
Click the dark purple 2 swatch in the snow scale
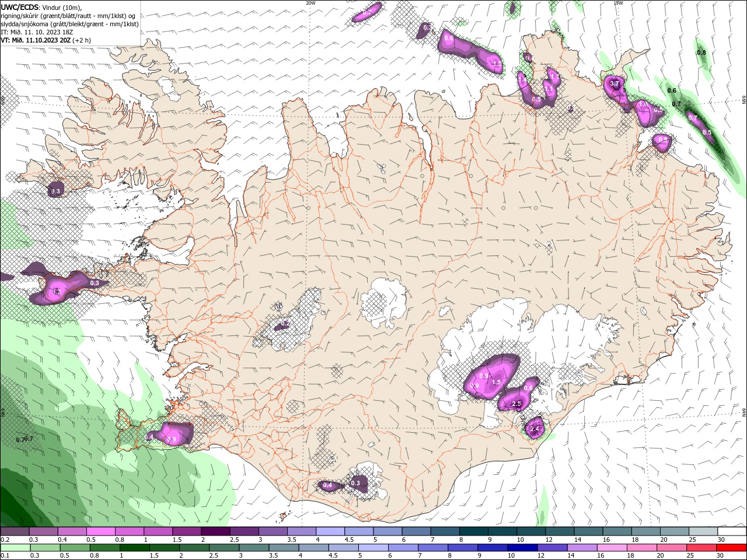[215, 531]
